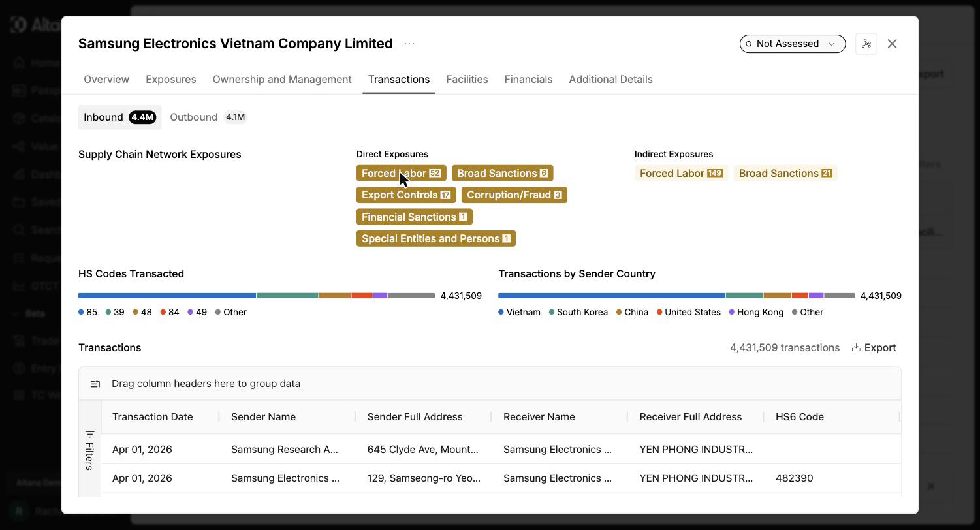Click Receiver Full Address column header
The width and height of the screenshot is (980, 530).
690,416
